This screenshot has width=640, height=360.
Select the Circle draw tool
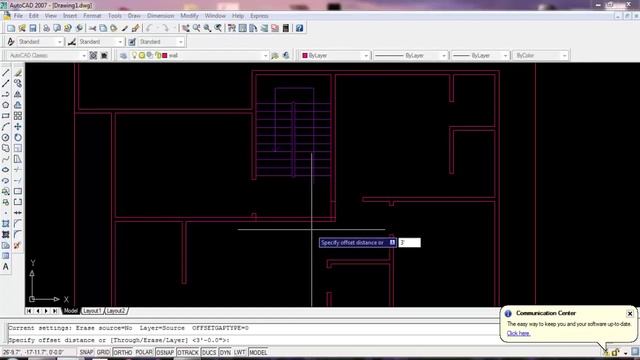6,138
